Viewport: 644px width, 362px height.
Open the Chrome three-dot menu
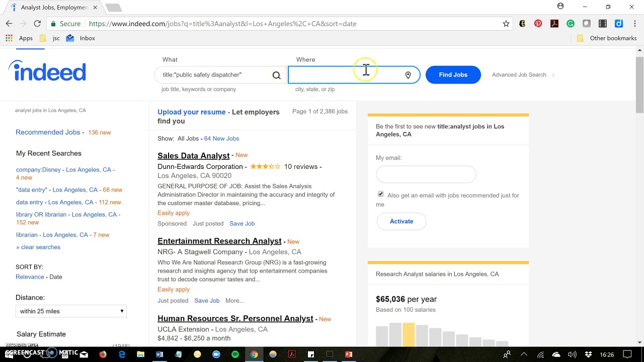pos(634,24)
